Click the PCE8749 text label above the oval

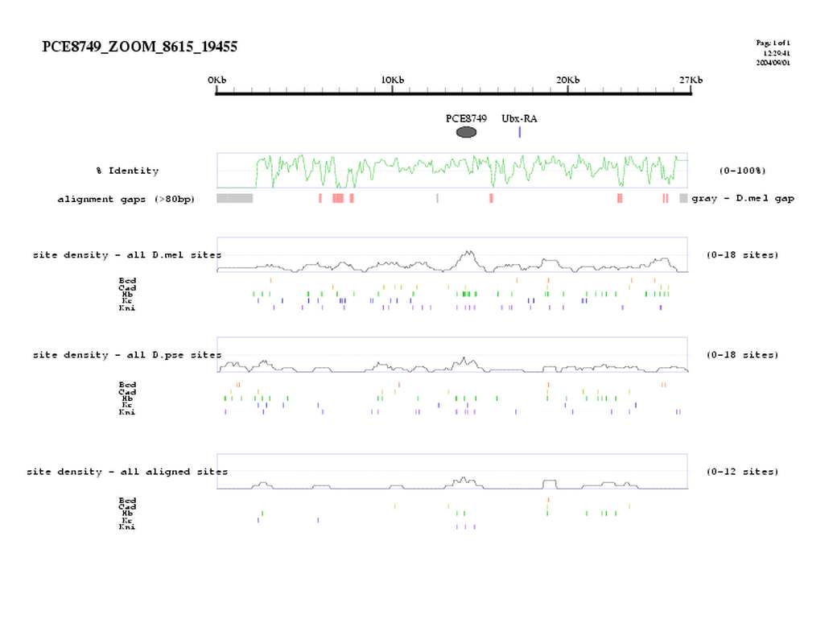(466, 118)
